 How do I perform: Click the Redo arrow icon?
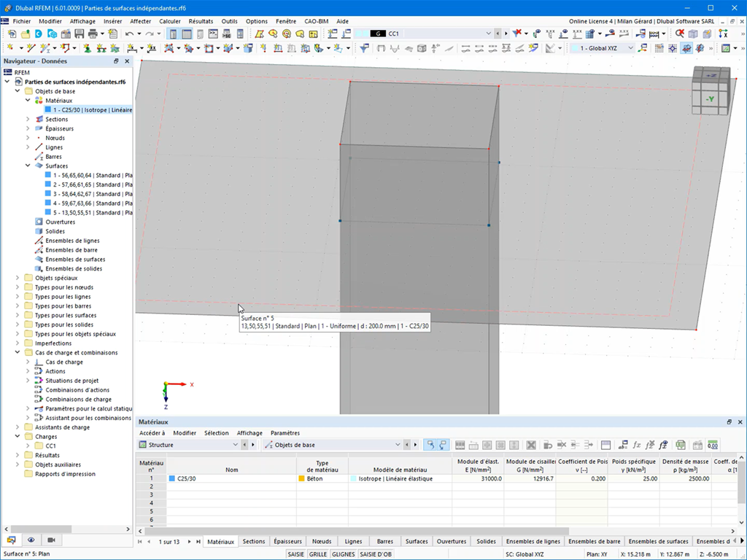click(x=149, y=34)
